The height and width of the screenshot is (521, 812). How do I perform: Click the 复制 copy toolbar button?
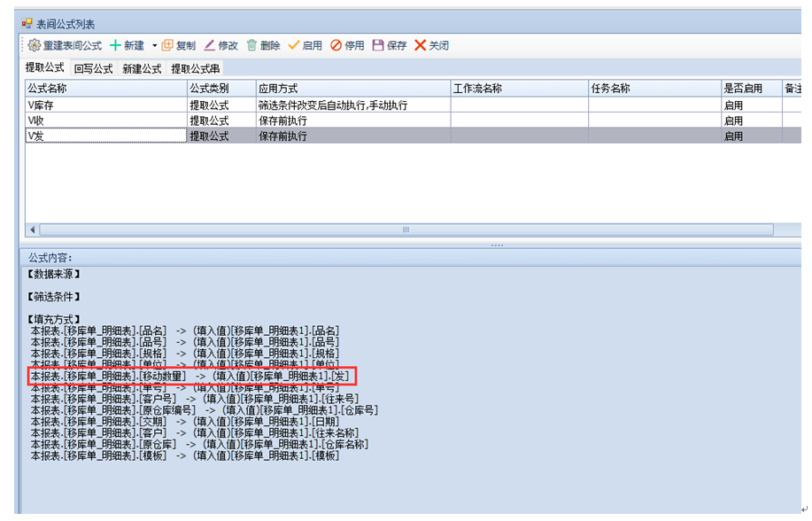tap(178, 45)
